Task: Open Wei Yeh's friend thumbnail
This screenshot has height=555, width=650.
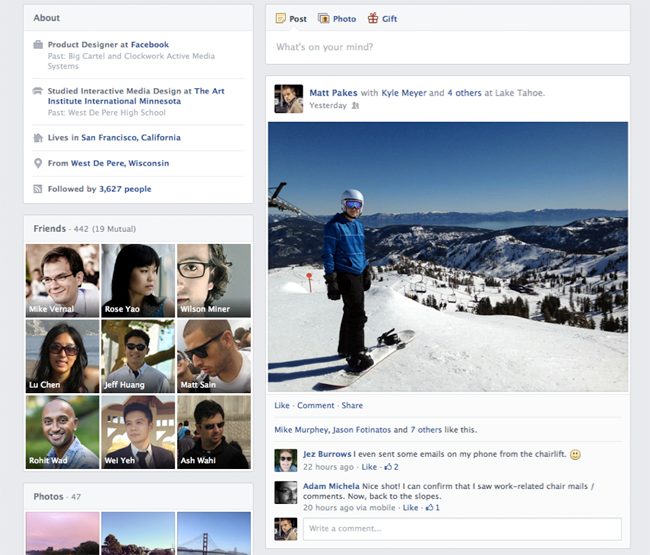Action: 138,432
